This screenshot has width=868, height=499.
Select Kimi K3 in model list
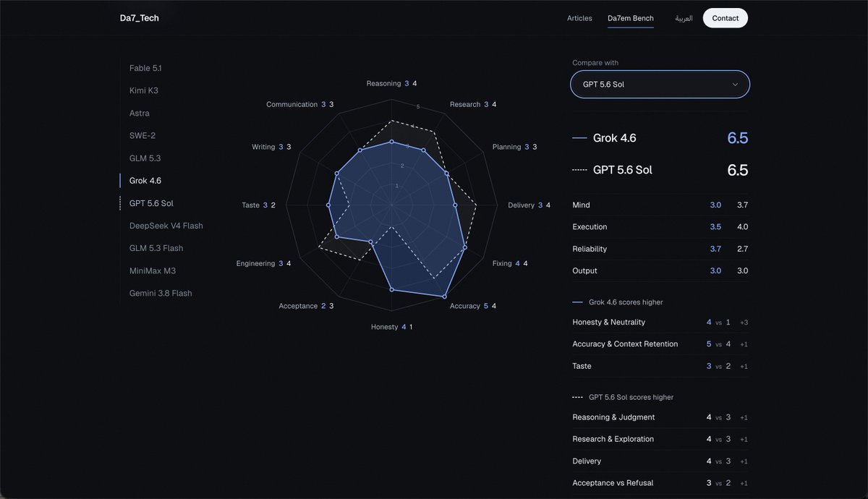pos(144,90)
